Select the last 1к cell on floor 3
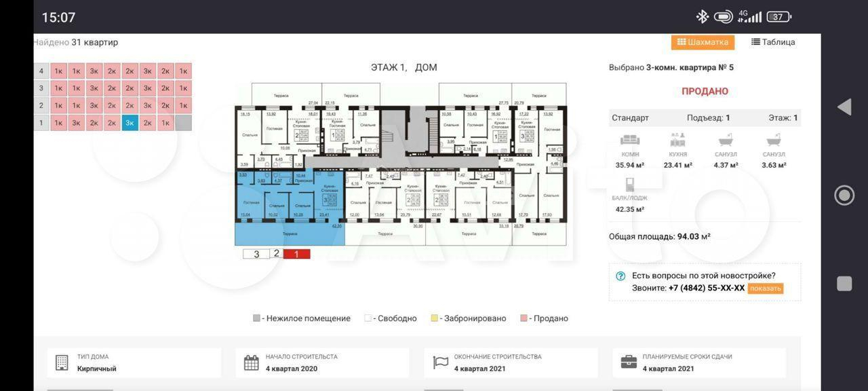 pyautogui.click(x=183, y=88)
